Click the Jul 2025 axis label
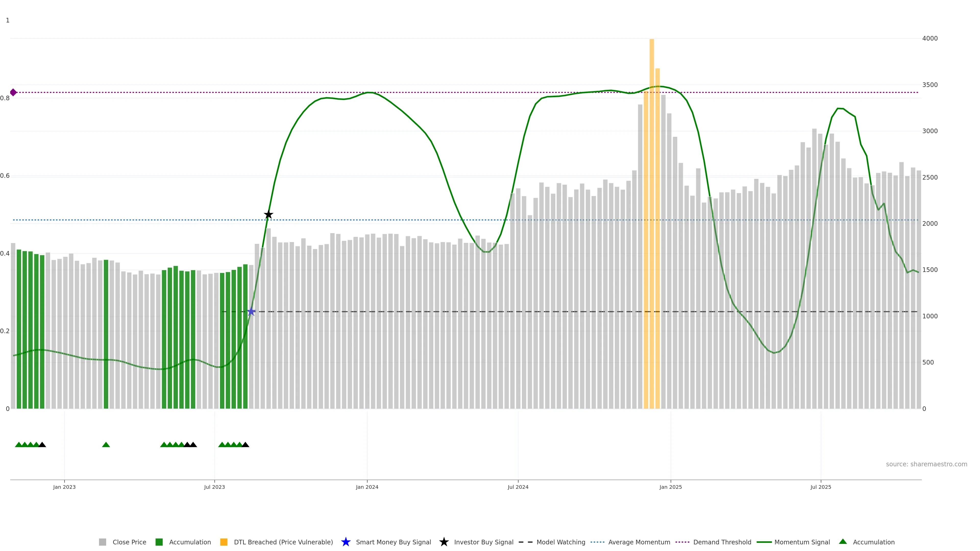980x551 pixels. 820,487
